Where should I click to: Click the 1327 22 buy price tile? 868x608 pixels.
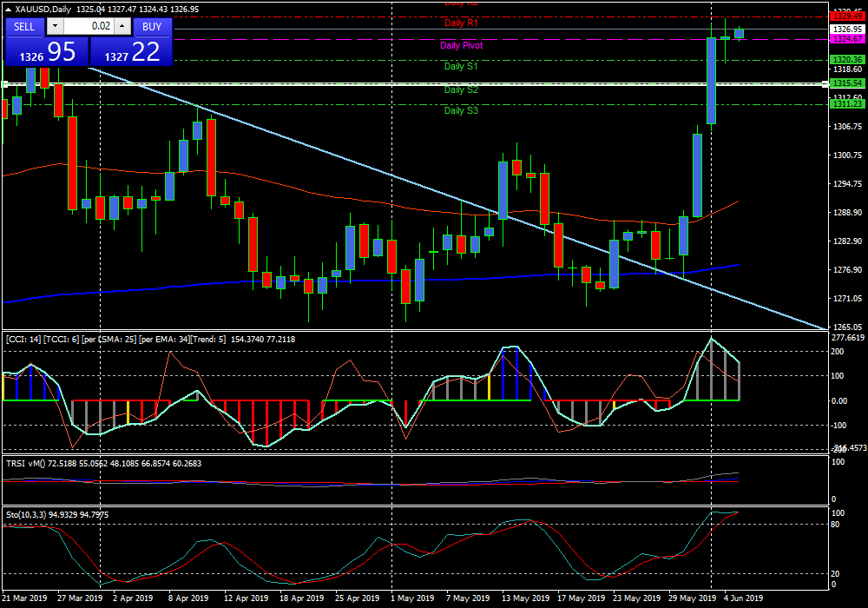131,51
